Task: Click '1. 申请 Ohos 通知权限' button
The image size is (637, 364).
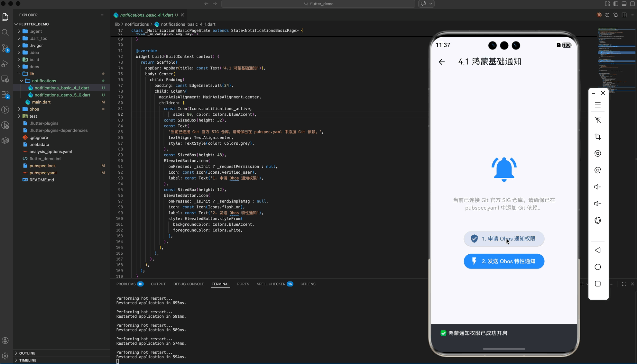Action: tap(504, 239)
